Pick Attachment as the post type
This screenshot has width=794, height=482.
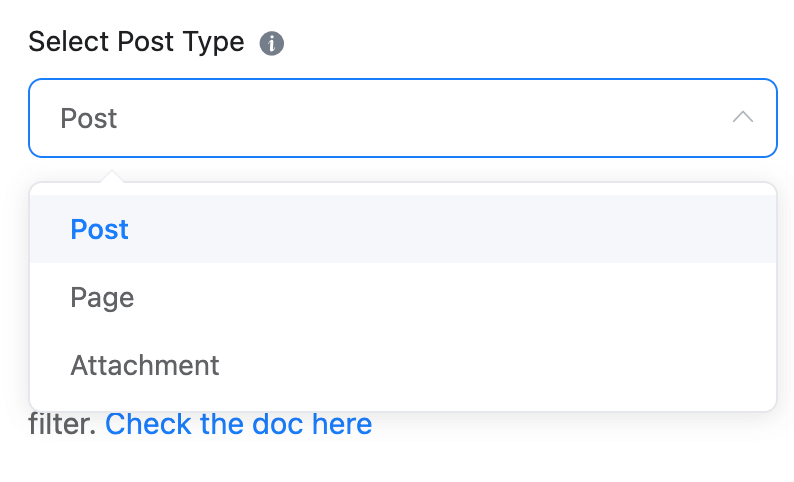click(145, 365)
